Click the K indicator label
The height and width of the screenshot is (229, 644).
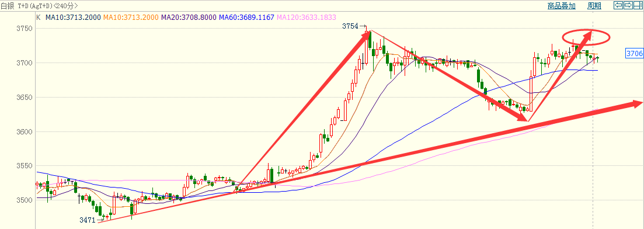(x=39, y=18)
